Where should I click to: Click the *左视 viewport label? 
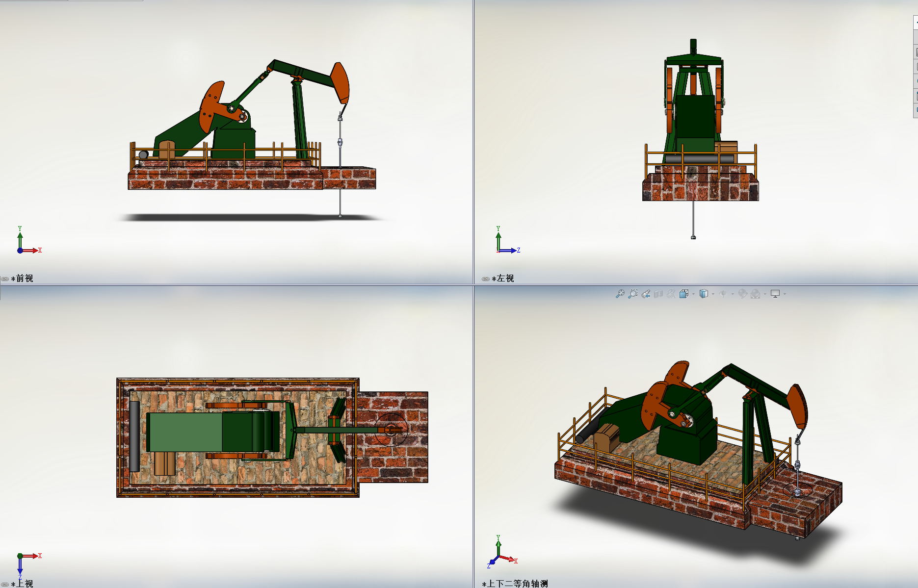[x=503, y=279]
